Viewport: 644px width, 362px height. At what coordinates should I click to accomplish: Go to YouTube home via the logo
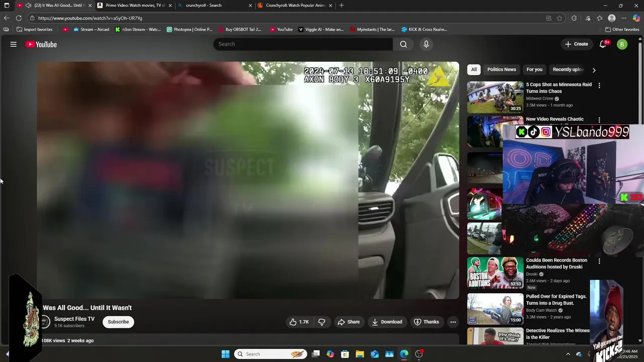[x=41, y=44]
